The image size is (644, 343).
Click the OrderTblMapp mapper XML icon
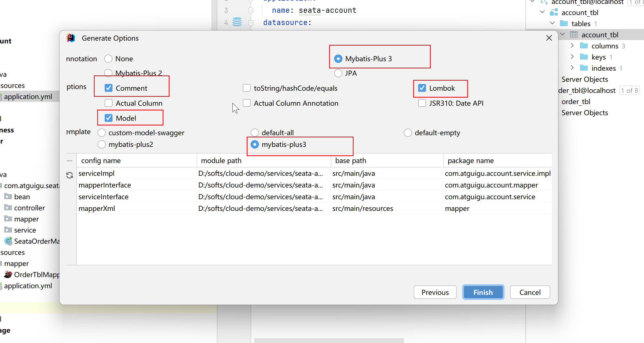(x=8, y=275)
